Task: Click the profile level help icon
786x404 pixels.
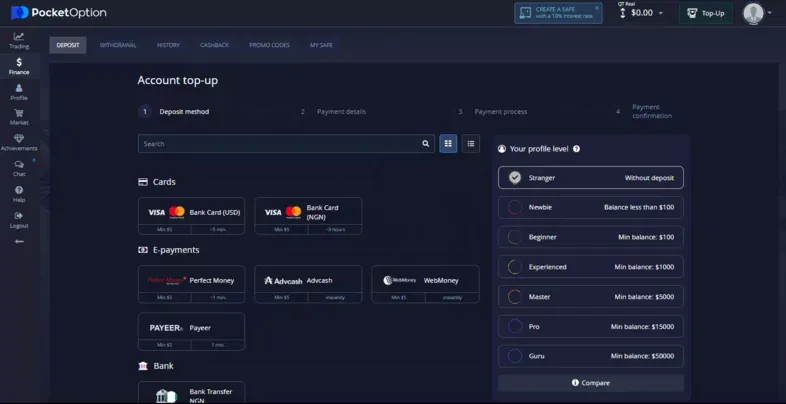Action: tap(576, 149)
